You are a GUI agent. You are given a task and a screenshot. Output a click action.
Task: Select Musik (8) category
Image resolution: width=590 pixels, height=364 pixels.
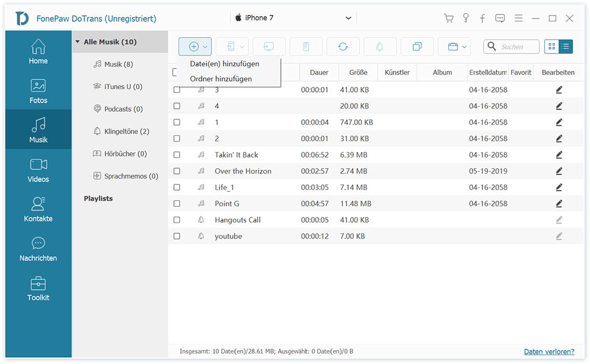click(x=119, y=65)
